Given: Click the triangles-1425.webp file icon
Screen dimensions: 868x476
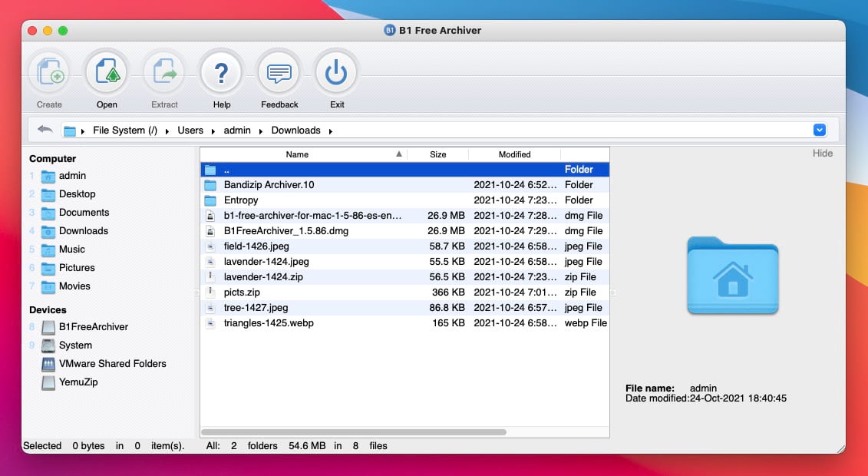Looking at the screenshot, I should (x=210, y=322).
